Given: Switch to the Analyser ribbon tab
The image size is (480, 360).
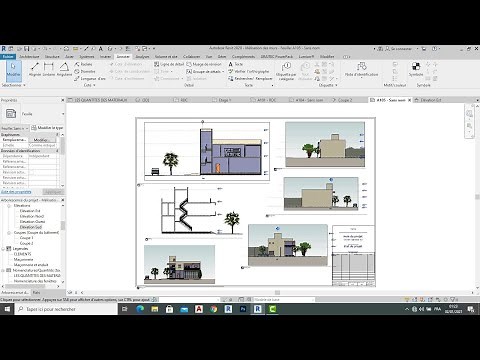Looking at the screenshot, I should (x=142, y=57).
